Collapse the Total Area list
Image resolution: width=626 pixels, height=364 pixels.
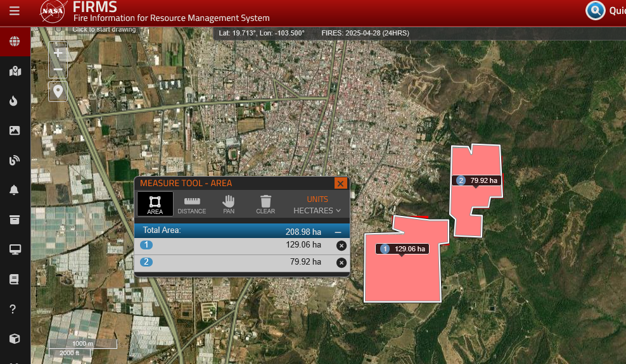[x=338, y=232]
